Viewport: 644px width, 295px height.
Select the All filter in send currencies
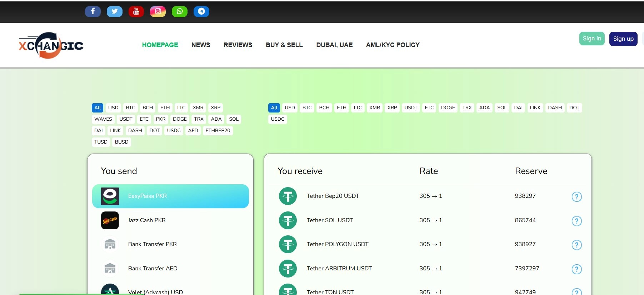pyautogui.click(x=98, y=108)
